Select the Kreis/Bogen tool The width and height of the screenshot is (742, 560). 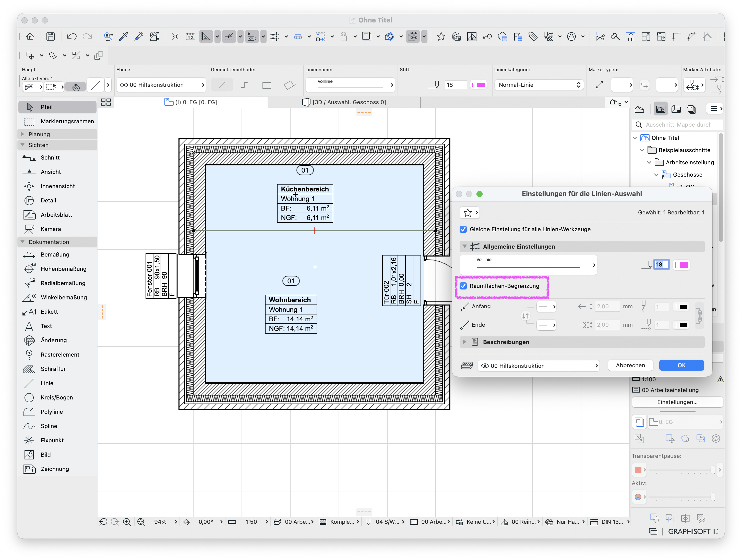[57, 397]
